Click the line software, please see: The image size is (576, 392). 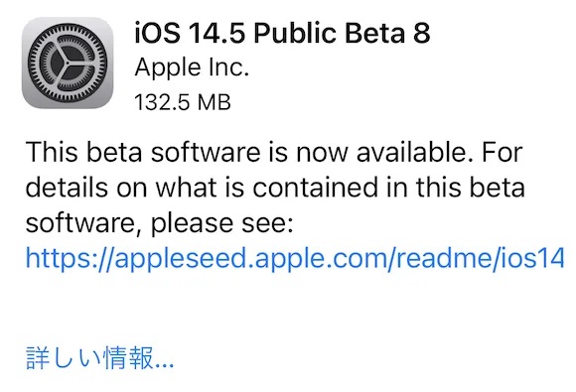(160, 223)
